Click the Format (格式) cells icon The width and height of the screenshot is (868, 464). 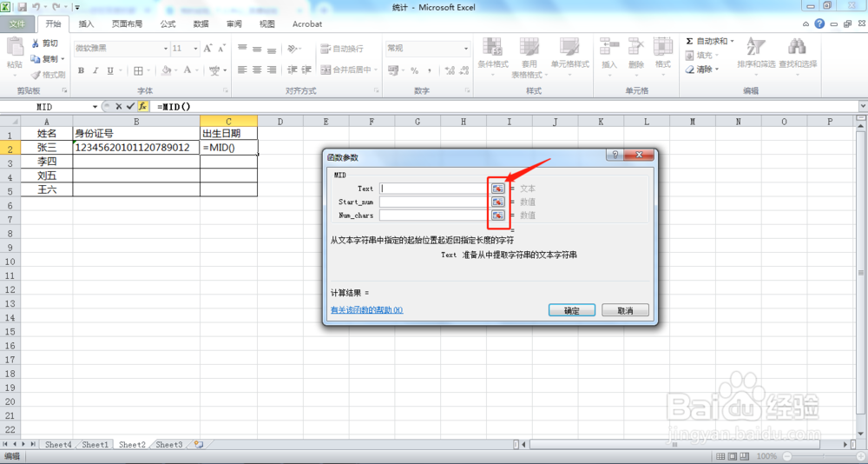pos(662,48)
